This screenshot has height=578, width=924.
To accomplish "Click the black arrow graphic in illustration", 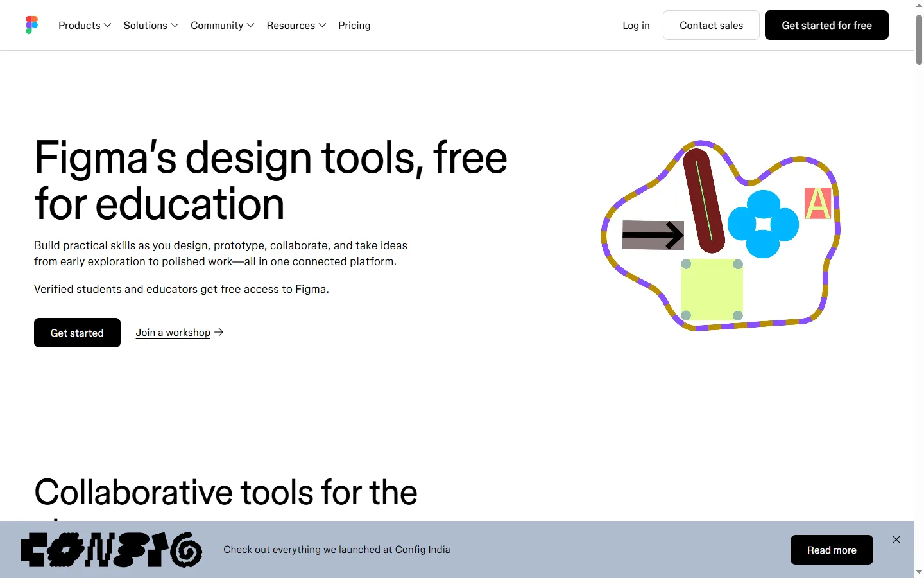I will pos(653,235).
